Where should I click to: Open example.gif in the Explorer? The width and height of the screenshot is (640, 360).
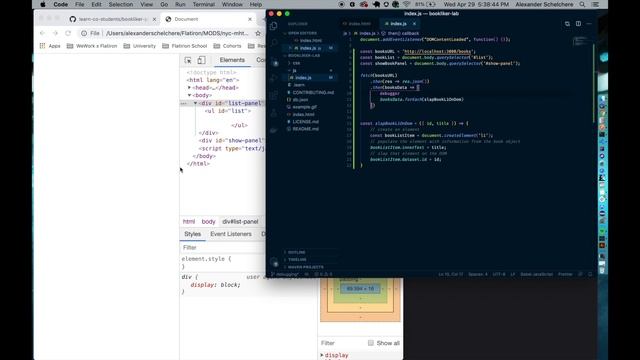(x=304, y=107)
